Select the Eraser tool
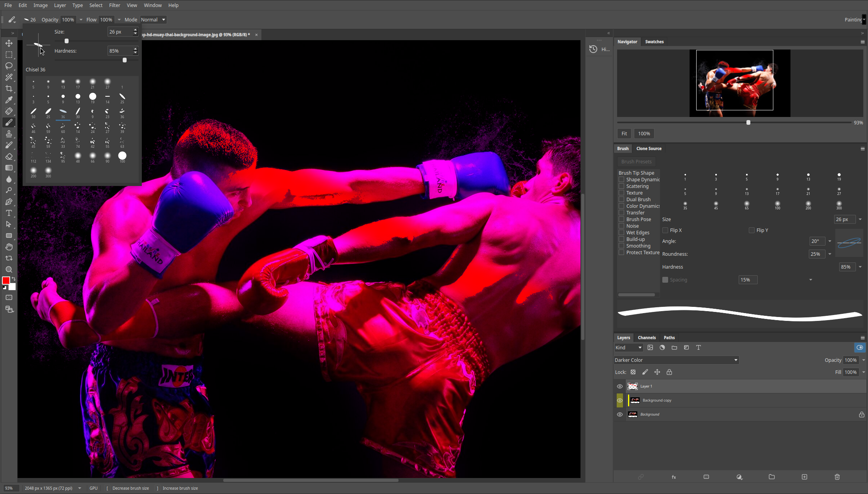This screenshot has height=494, width=868. (x=9, y=156)
